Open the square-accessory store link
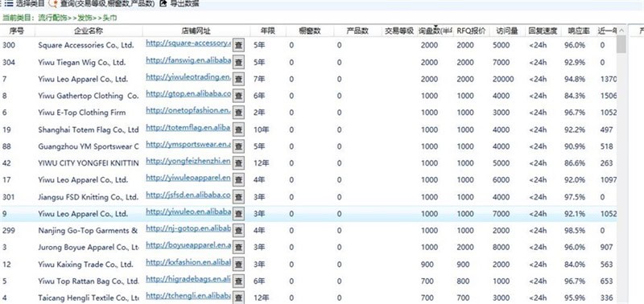This screenshot has width=644, height=304. [x=188, y=43]
